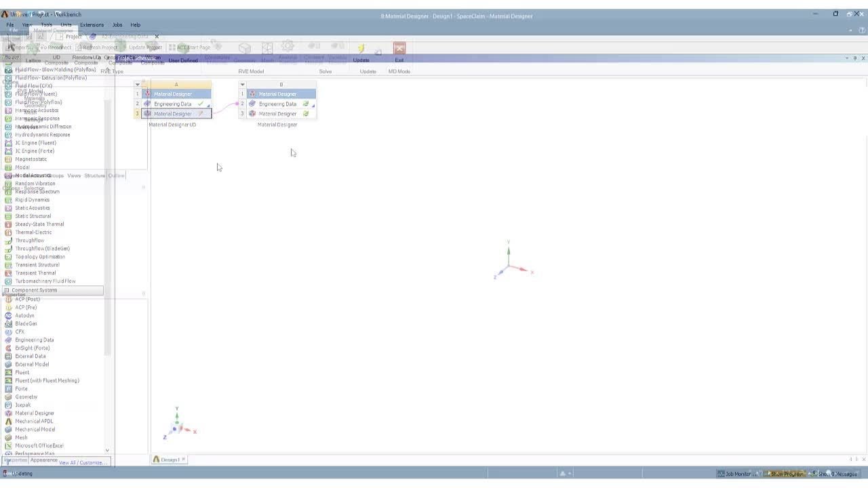Image resolution: width=868 pixels, height=488 pixels.
Task: Select Engineering Data component icon in toolbox
Action: click(x=8, y=340)
